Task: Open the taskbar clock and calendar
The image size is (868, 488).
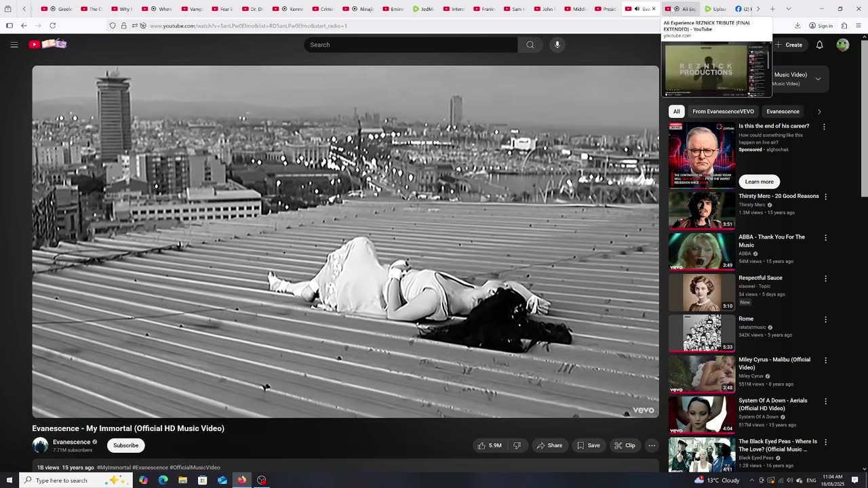Action: point(832,480)
